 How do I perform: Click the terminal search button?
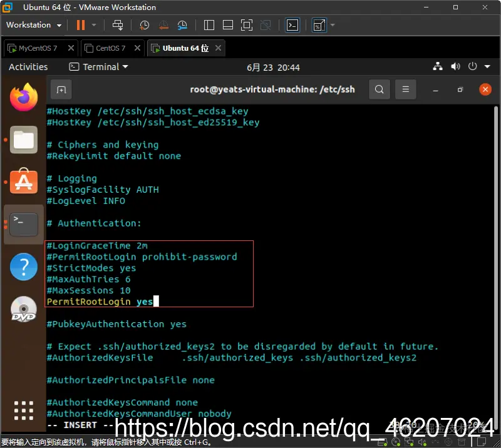(x=380, y=89)
